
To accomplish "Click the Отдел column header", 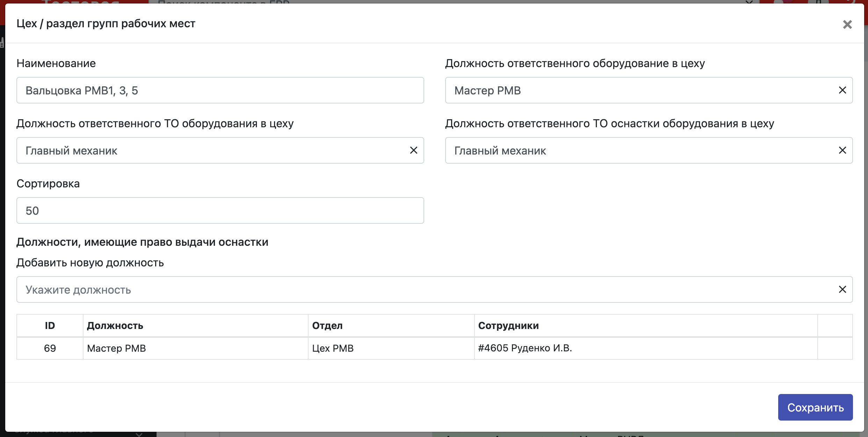I will pyautogui.click(x=327, y=325).
